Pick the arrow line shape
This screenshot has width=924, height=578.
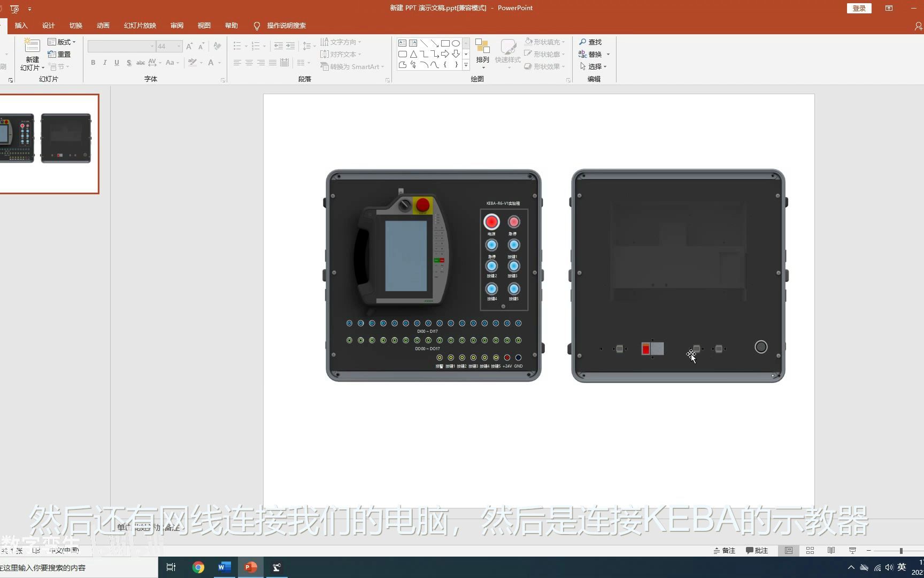[x=434, y=43]
